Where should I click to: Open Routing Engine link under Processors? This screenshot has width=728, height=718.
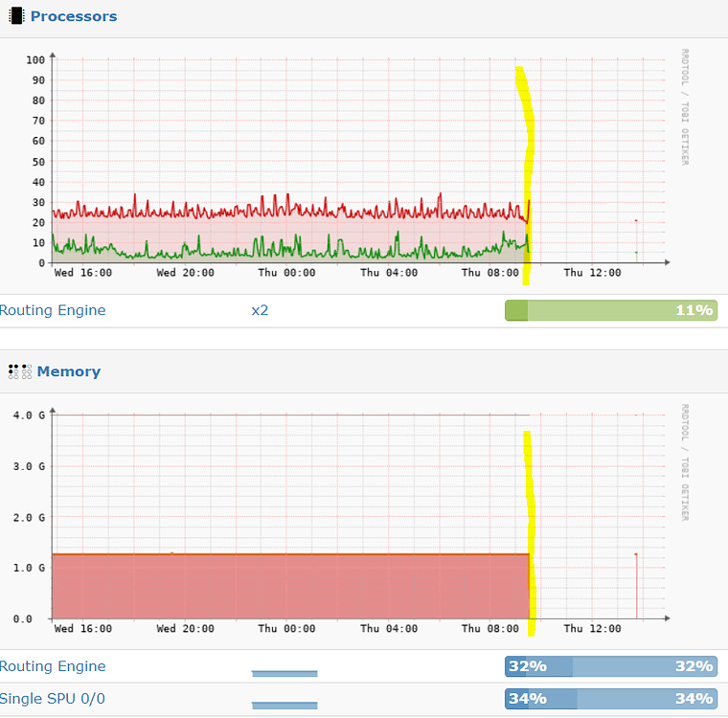tap(53, 310)
